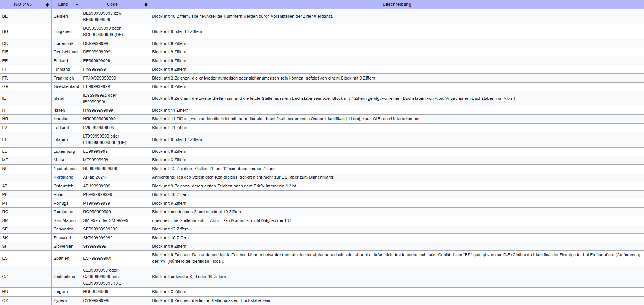This screenshot has width=644, height=305.
Task: Click Nordirland 'Anmerkung' description text
Action: pyautogui.click(x=243, y=177)
